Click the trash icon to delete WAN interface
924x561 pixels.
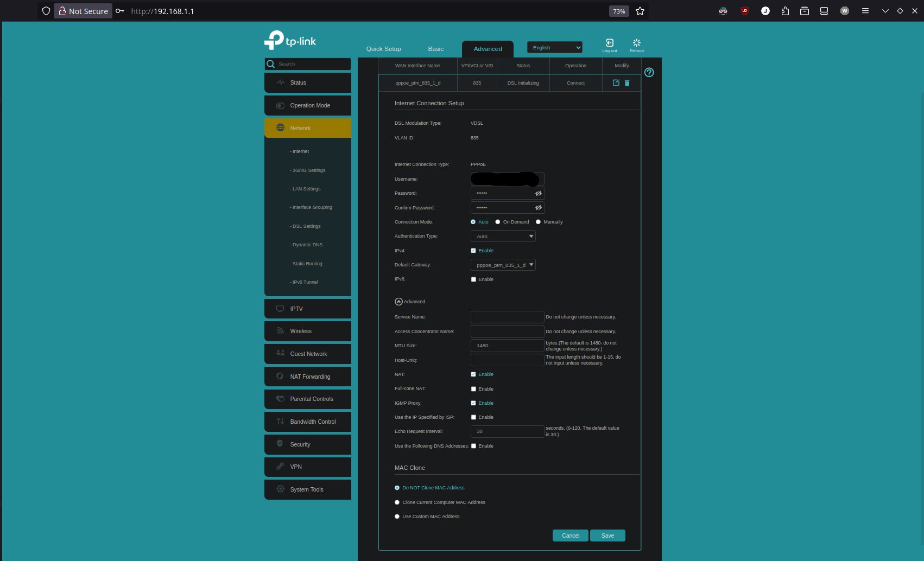click(627, 83)
